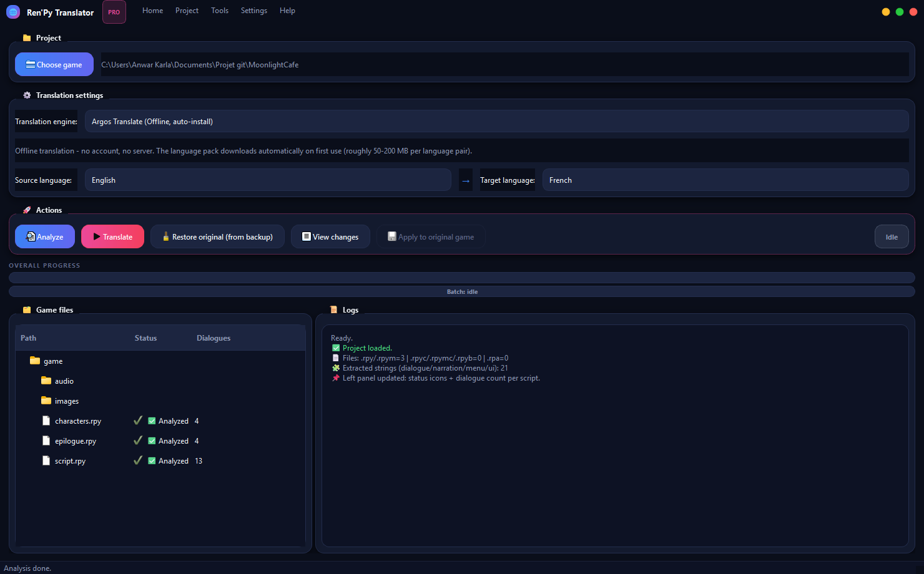Click the Status column header
Image resolution: width=924 pixels, height=574 pixels.
[x=146, y=338]
